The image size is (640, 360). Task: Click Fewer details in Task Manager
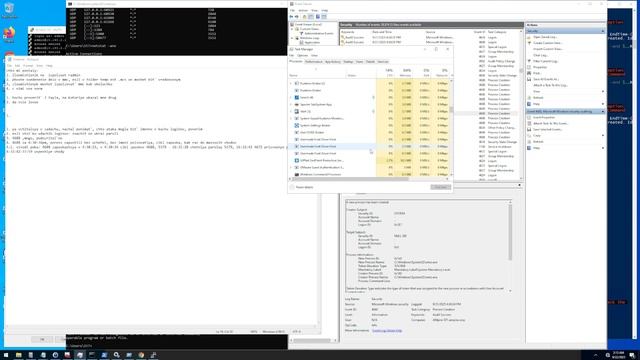302,187
